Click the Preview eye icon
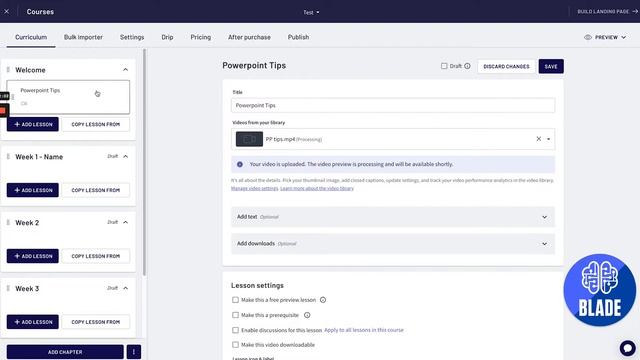640x360 pixels. pos(588,37)
